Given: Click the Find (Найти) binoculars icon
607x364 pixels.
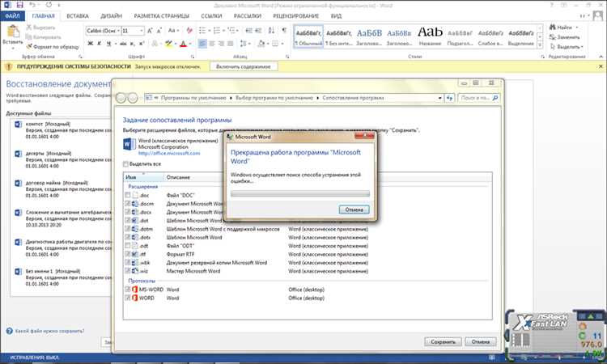Looking at the screenshot, I should pos(553,28).
